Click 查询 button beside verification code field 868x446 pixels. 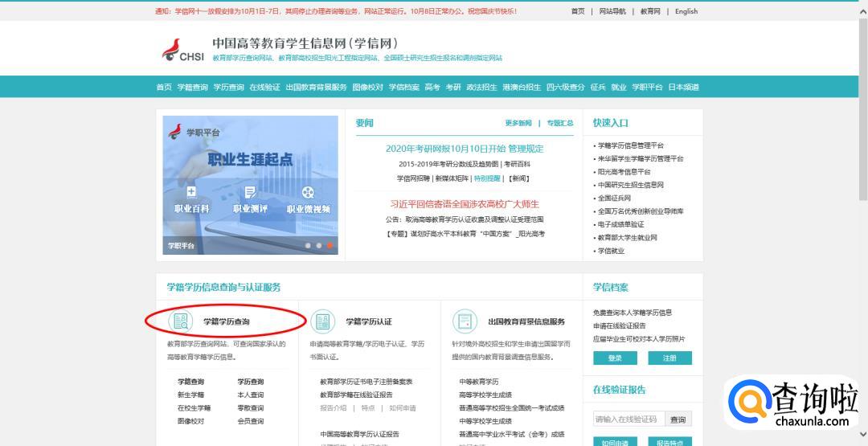pos(678,419)
